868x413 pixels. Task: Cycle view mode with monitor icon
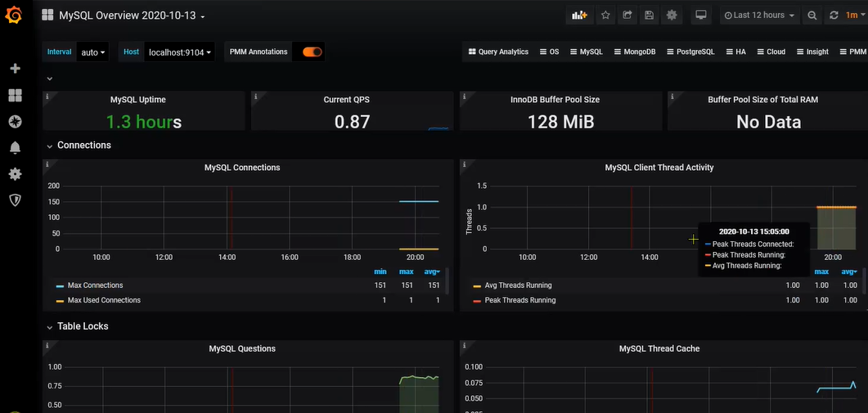tap(701, 15)
